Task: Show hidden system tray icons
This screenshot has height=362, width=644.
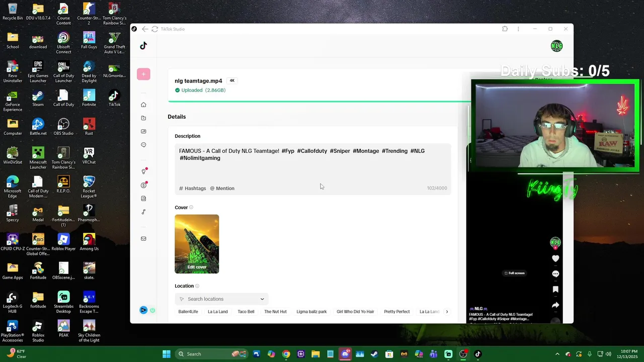Action: [557, 354]
